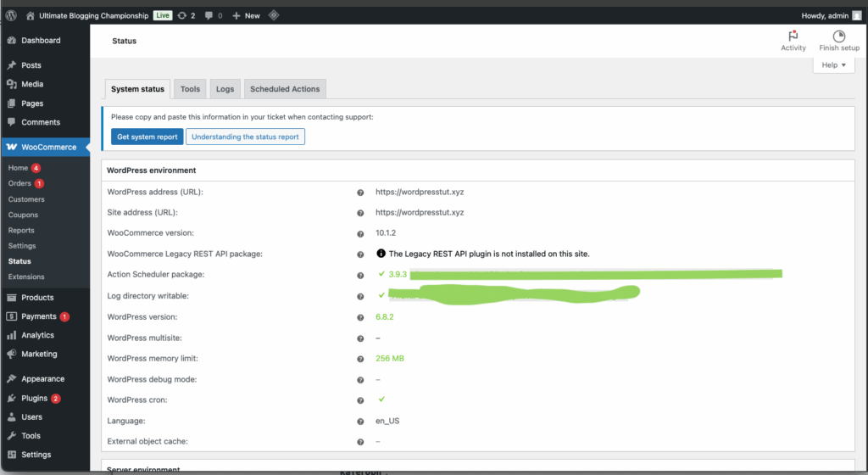Click help icon for Site address (URL)
The image size is (868, 475).
click(x=360, y=213)
